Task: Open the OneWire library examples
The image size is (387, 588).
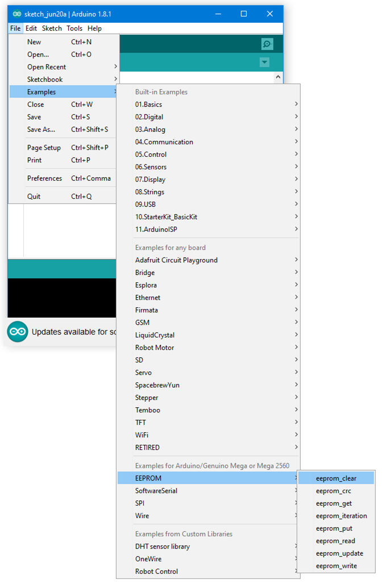Action: point(208,559)
